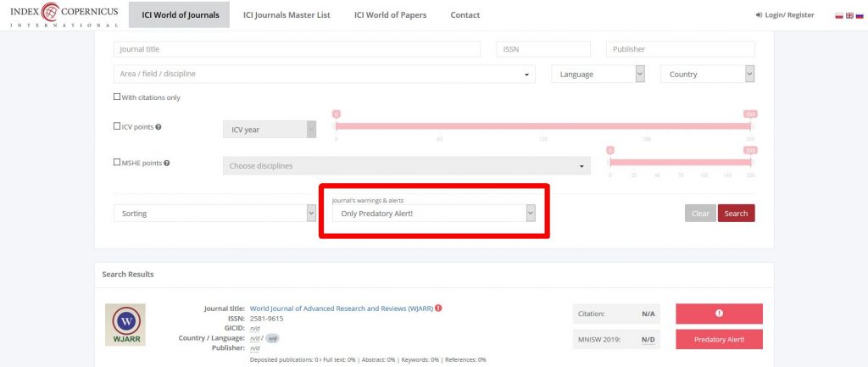868x367 pixels.
Task: Click the Clear button
Action: click(x=700, y=213)
